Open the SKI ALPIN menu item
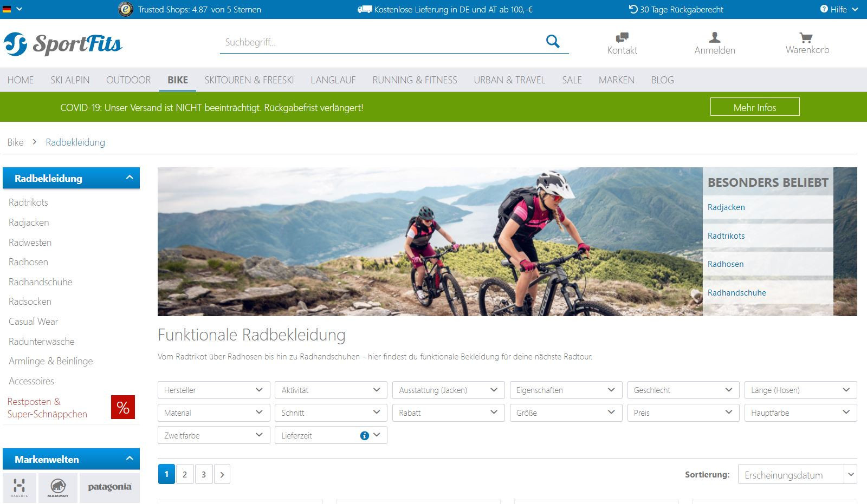The width and height of the screenshot is (867, 504). (70, 80)
